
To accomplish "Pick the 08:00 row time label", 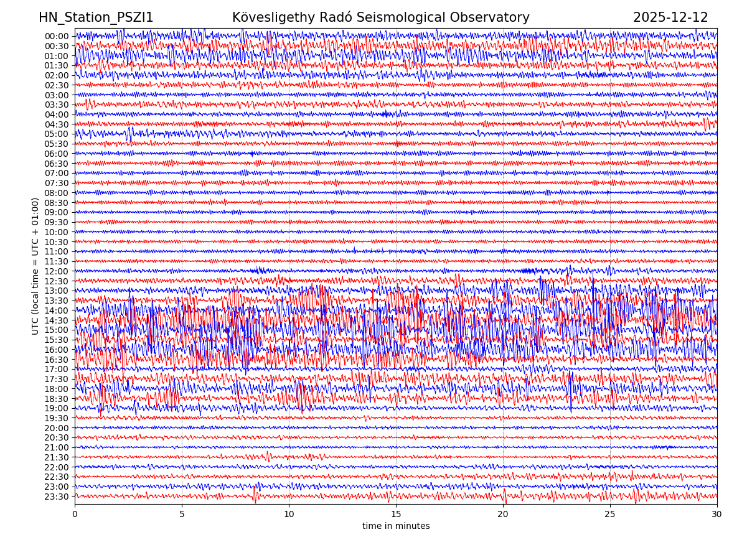I will 56,193.
